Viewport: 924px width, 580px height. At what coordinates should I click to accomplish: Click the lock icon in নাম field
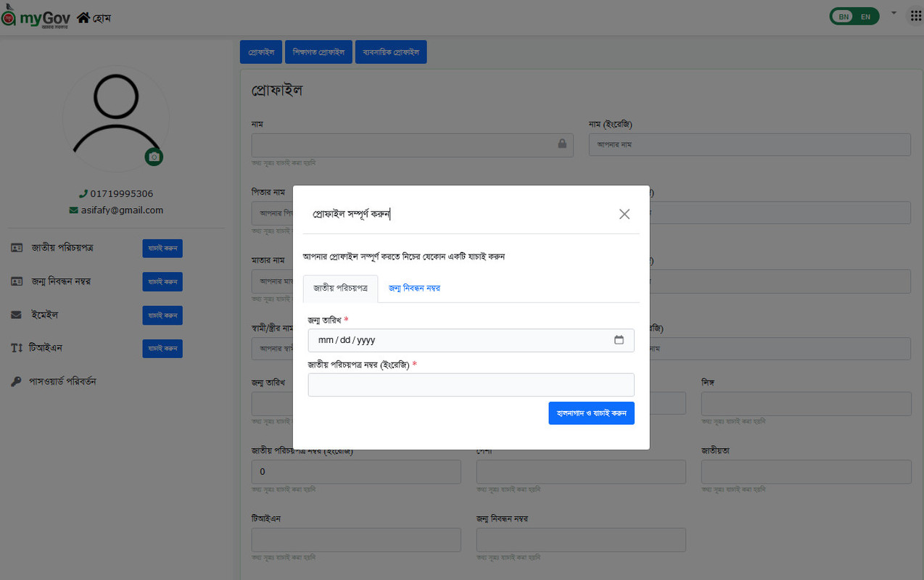pos(562,144)
